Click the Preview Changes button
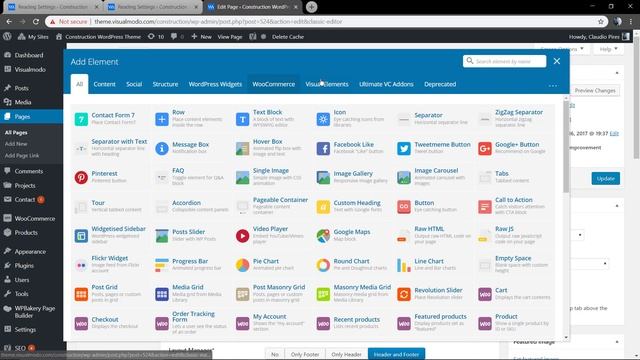This screenshot has width=640, height=360. tap(595, 91)
